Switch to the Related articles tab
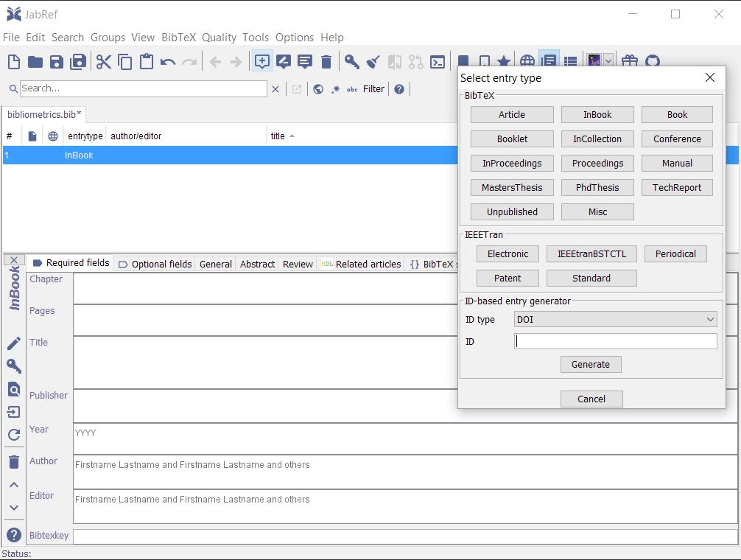 [361, 265]
